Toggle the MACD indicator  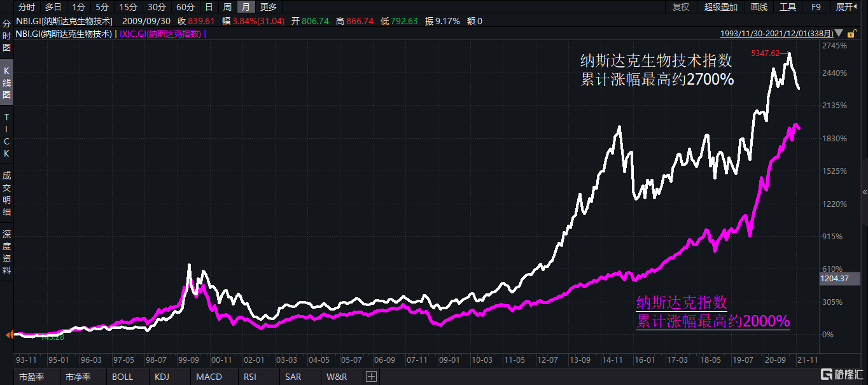[209, 377]
